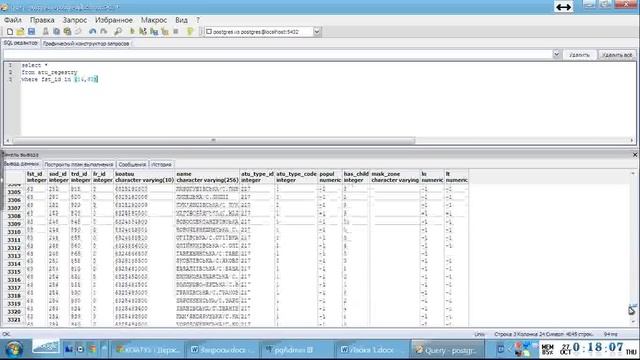Select the name column header
The image size is (640, 360).
207,177
